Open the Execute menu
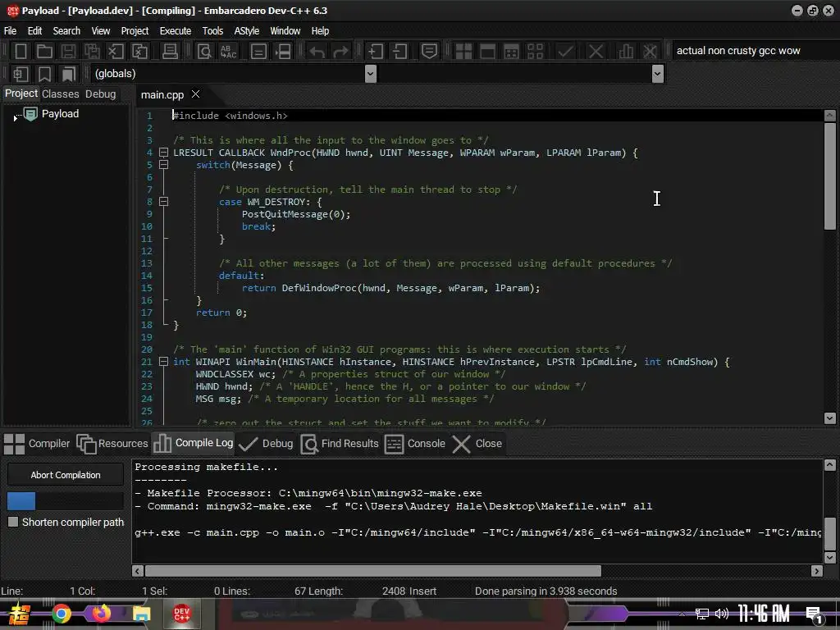Viewport: 840px width, 630px height. 176,31
